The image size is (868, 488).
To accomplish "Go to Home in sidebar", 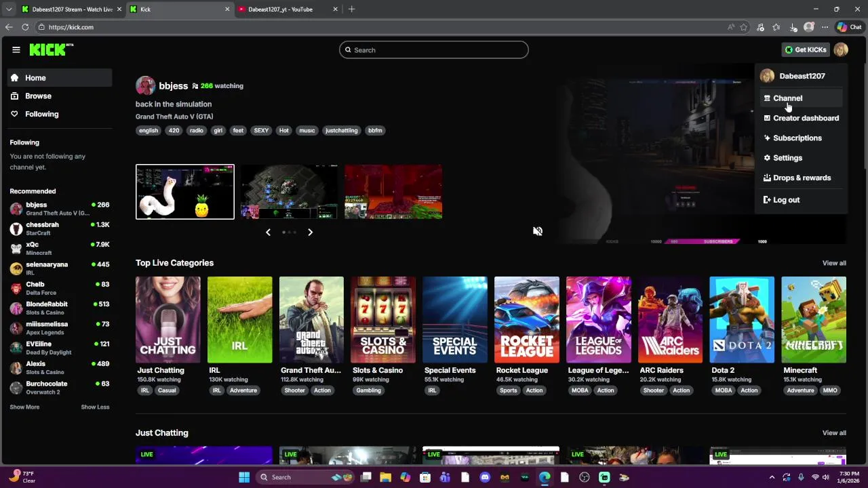I will pyautogui.click(x=60, y=78).
